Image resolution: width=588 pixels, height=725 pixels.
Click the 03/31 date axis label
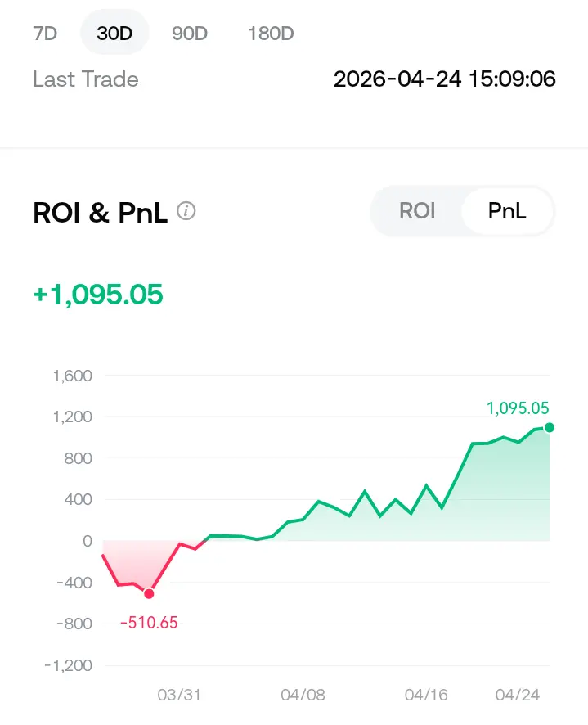coord(179,695)
